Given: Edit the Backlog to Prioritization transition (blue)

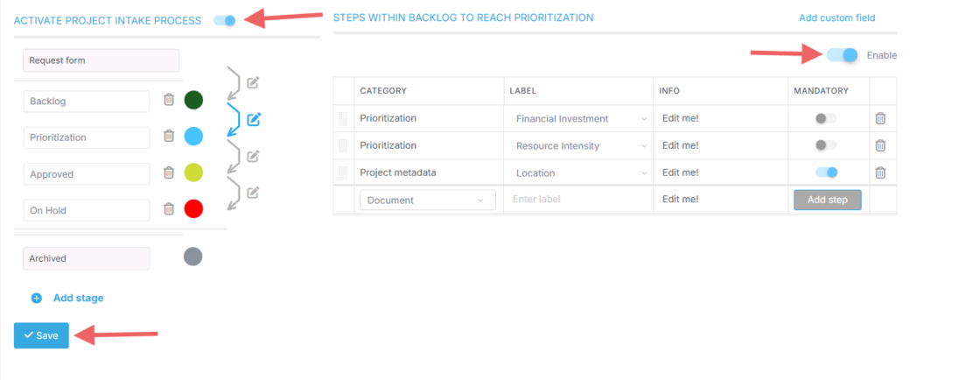Looking at the screenshot, I should 254,119.
